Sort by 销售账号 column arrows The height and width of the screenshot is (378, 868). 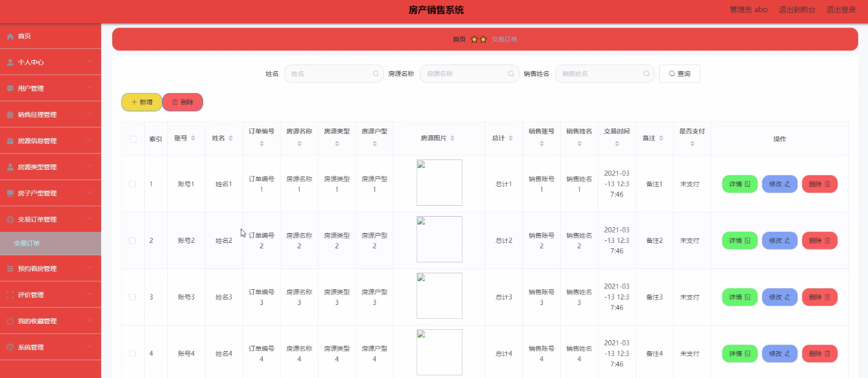pos(541,144)
